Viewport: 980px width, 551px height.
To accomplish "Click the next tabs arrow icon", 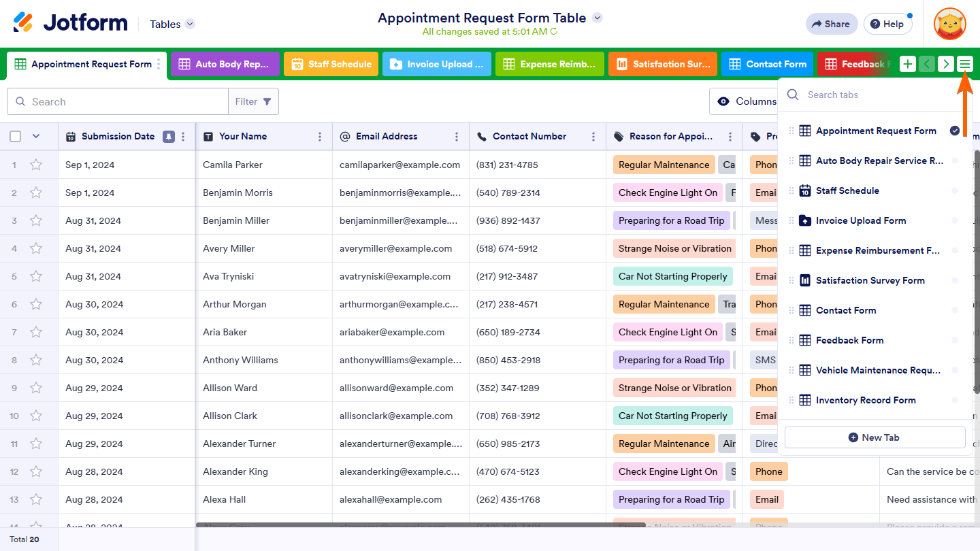I will [945, 64].
